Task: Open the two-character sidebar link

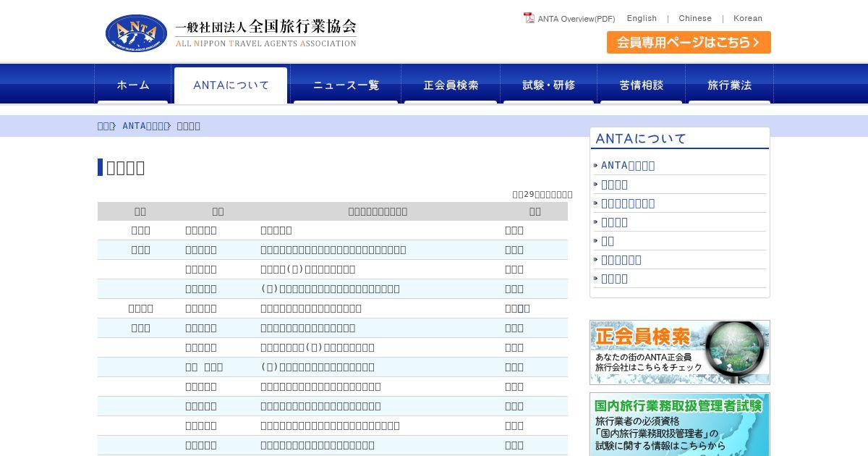Action: (608, 240)
